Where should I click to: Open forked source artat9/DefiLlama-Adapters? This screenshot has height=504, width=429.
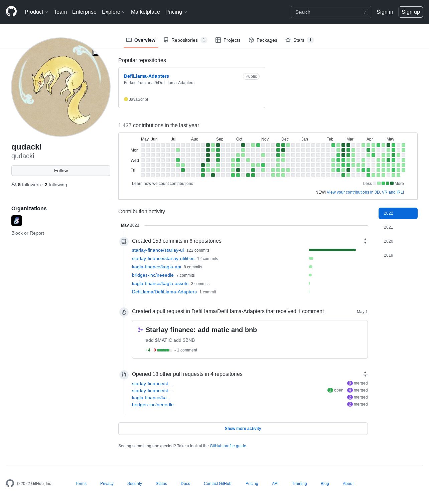click(x=170, y=83)
